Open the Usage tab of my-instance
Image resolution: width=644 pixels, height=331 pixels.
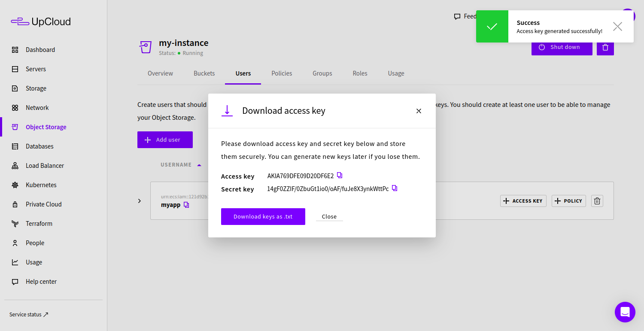pos(396,73)
